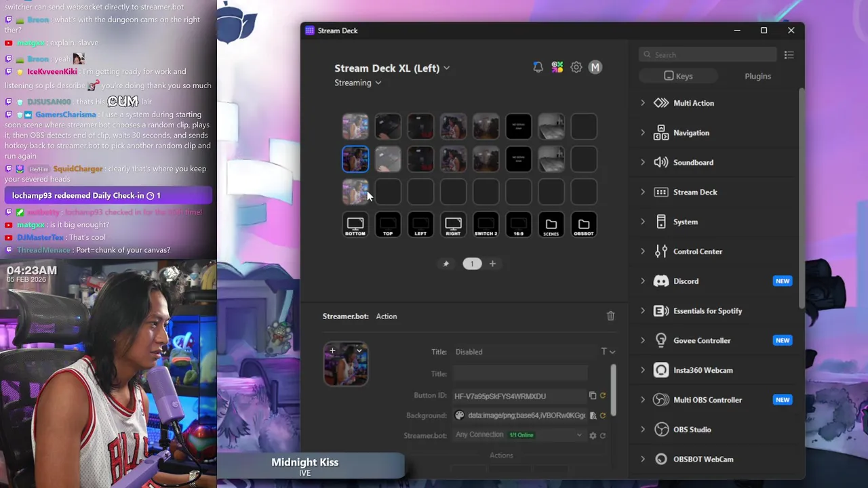Select the RIGHT key
This screenshot has width=868, height=488.
tap(453, 225)
